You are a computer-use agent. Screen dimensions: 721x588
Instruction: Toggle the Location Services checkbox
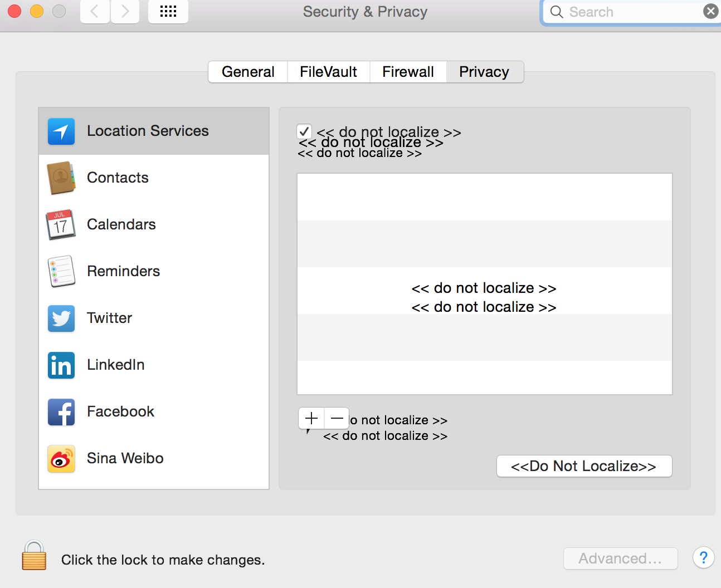coord(304,131)
